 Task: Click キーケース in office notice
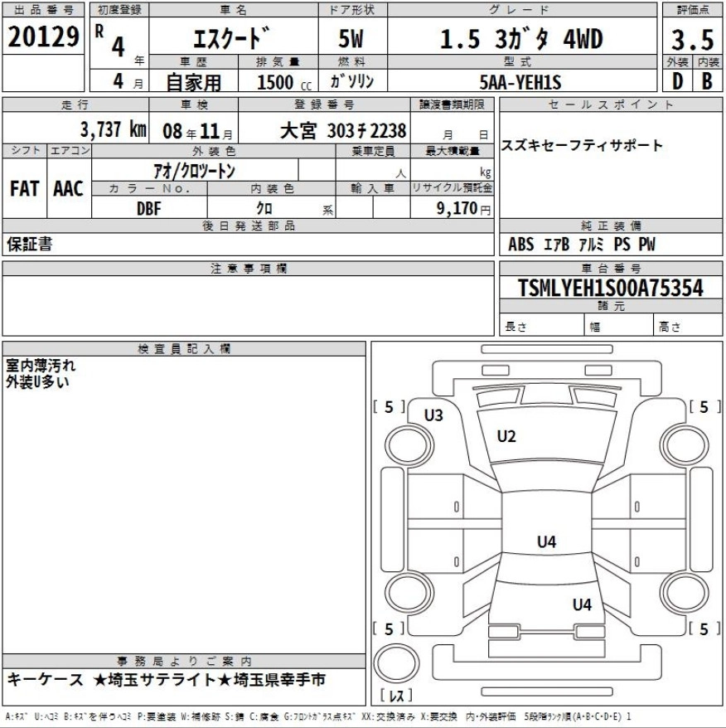[x=45, y=680]
